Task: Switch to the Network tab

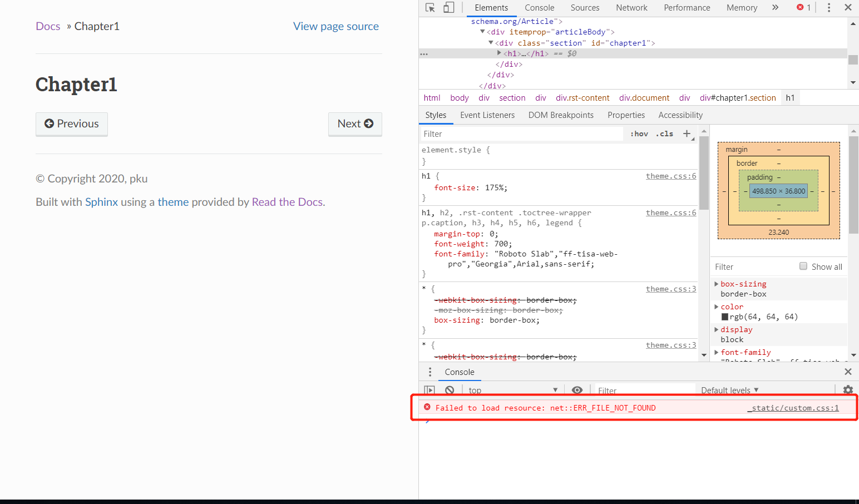Action: tap(631, 8)
